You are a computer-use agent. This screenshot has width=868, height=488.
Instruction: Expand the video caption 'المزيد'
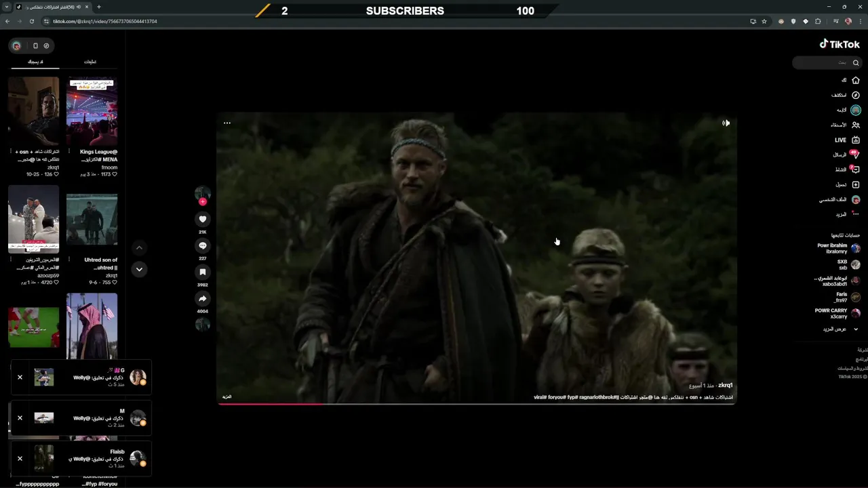click(227, 396)
